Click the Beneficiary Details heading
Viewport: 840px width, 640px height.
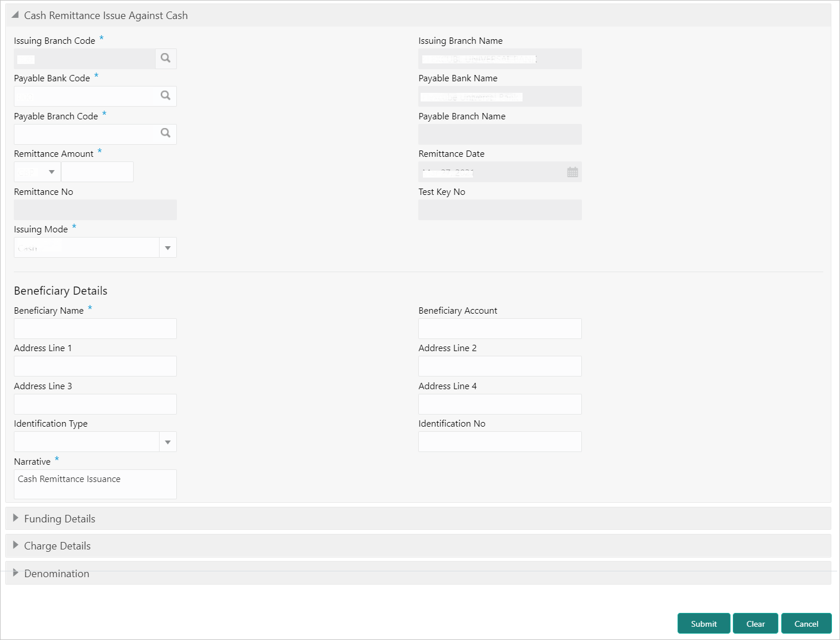pos(60,291)
